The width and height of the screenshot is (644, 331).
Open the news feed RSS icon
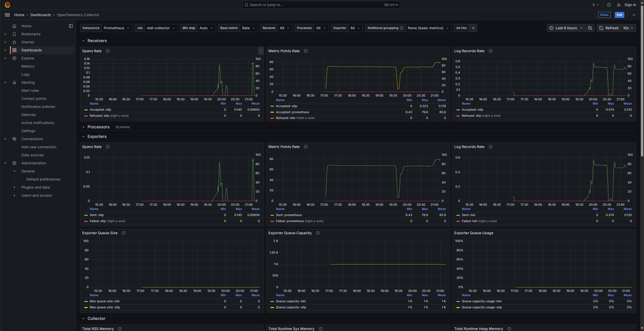point(619,5)
